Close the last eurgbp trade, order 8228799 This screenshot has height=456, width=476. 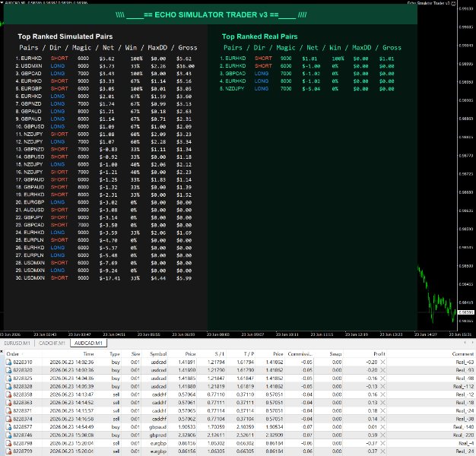382,451
